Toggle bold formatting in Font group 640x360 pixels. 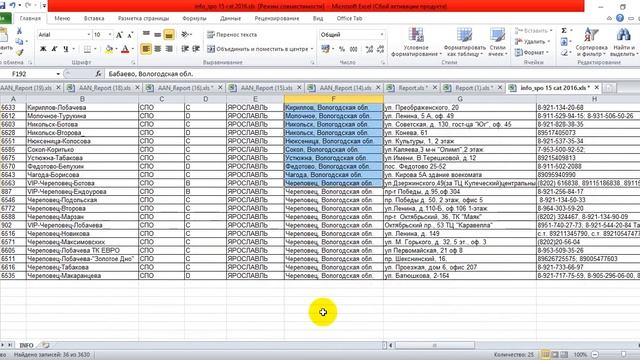(x=43, y=49)
